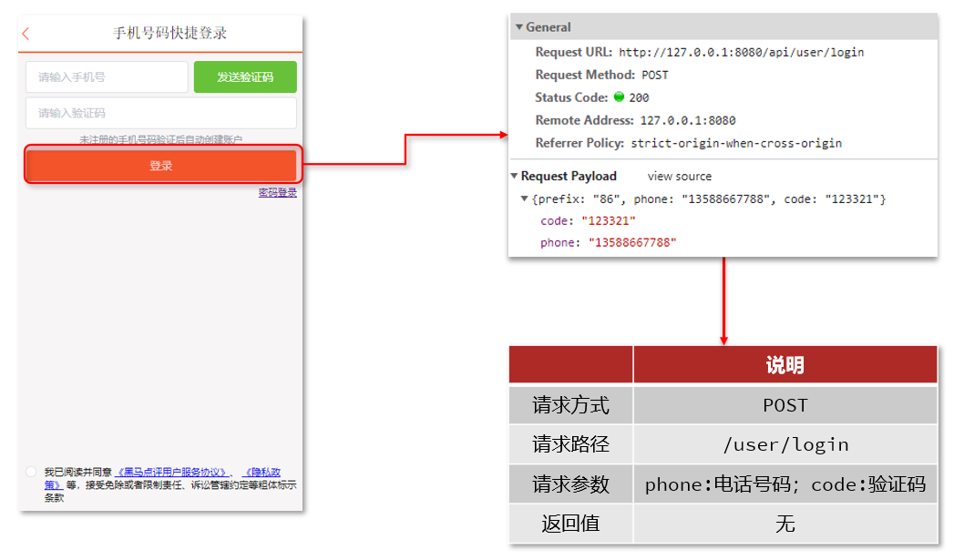964x560 pixels.
Task: Focus the 请输入手机号 input field
Action: 107,77
